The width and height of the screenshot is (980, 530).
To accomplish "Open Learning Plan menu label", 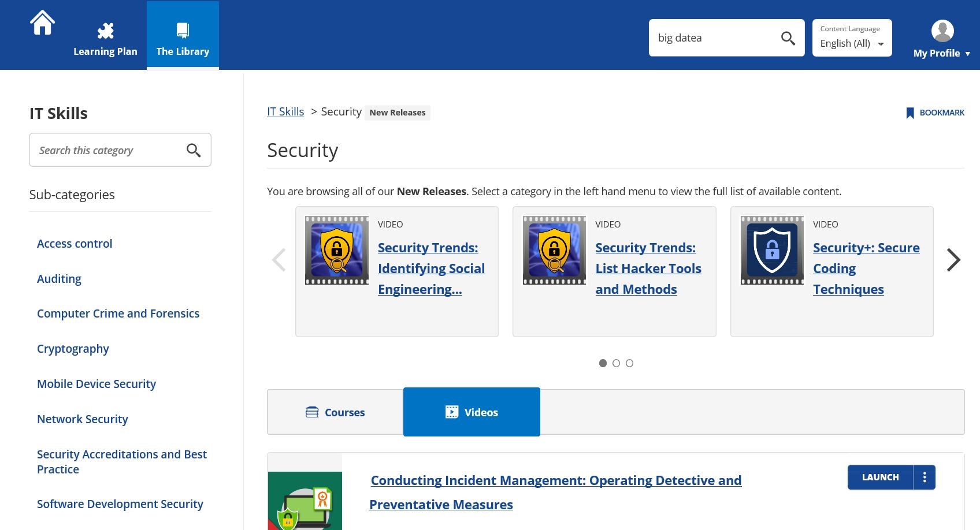I will click(x=105, y=51).
